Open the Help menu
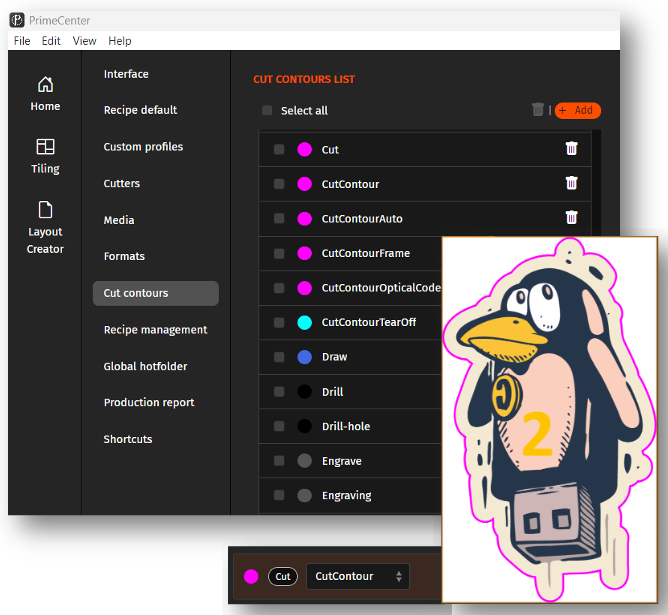This screenshot has width=668, height=615. [x=120, y=41]
